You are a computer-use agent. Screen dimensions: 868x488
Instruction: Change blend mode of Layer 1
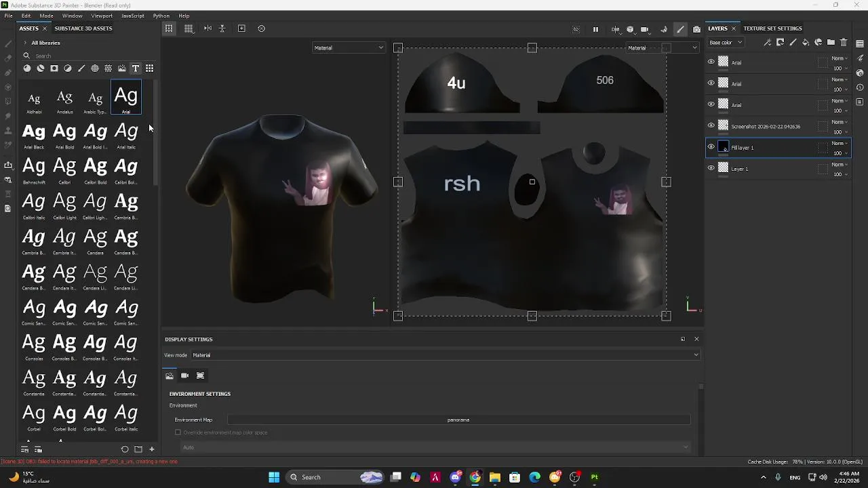(840, 165)
